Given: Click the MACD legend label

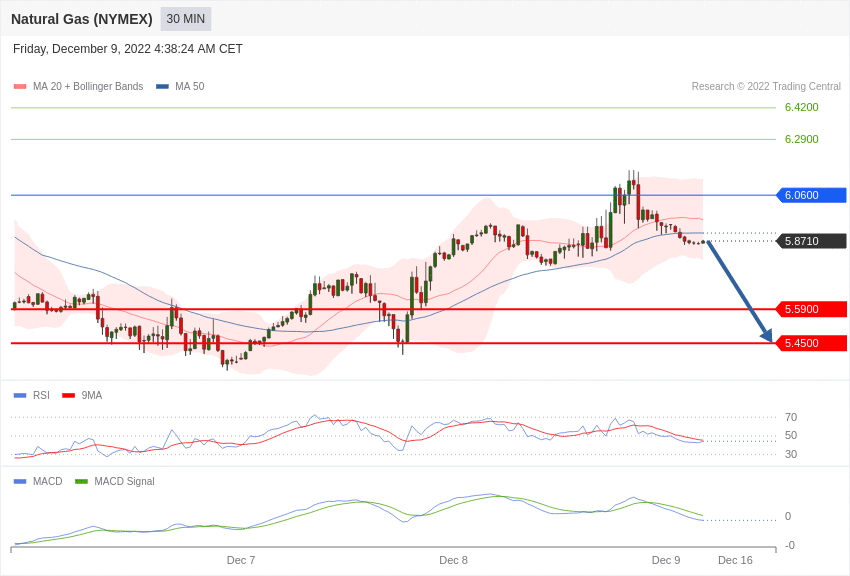Looking at the screenshot, I should tap(48, 481).
